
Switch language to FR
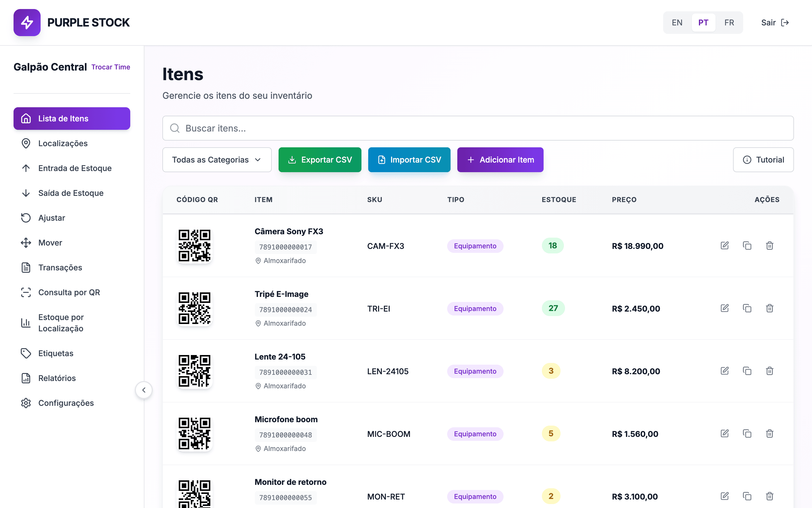coord(729,23)
